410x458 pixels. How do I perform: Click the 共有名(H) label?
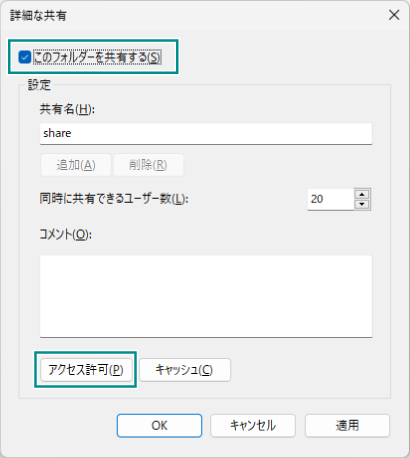click(x=67, y=109)
